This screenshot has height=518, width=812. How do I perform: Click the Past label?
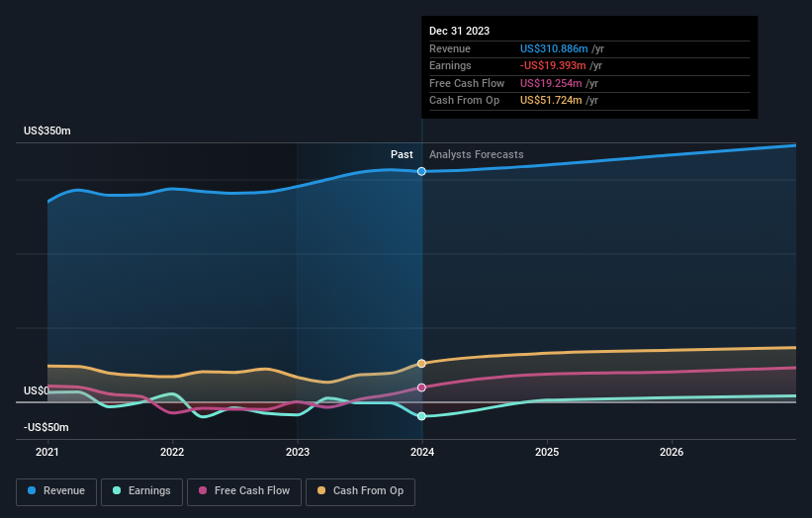point(402,154)
